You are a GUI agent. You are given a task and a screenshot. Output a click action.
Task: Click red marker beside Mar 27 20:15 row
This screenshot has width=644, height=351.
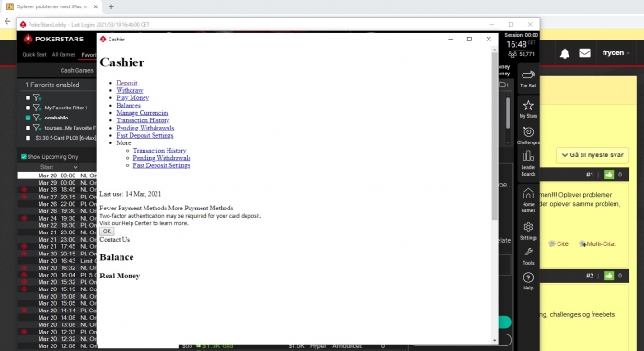click(x=24, y=197)
